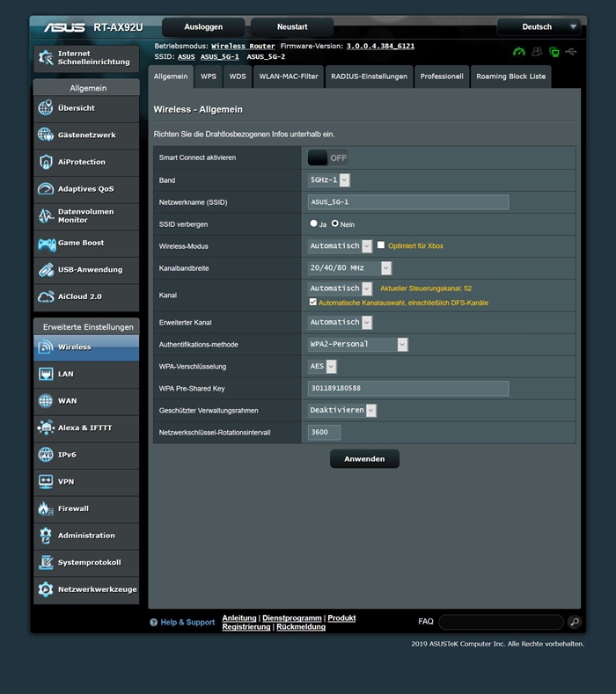This screenshot has width=616, height=694.
Task: Click the guest users status icon
Action: point(537,52)
